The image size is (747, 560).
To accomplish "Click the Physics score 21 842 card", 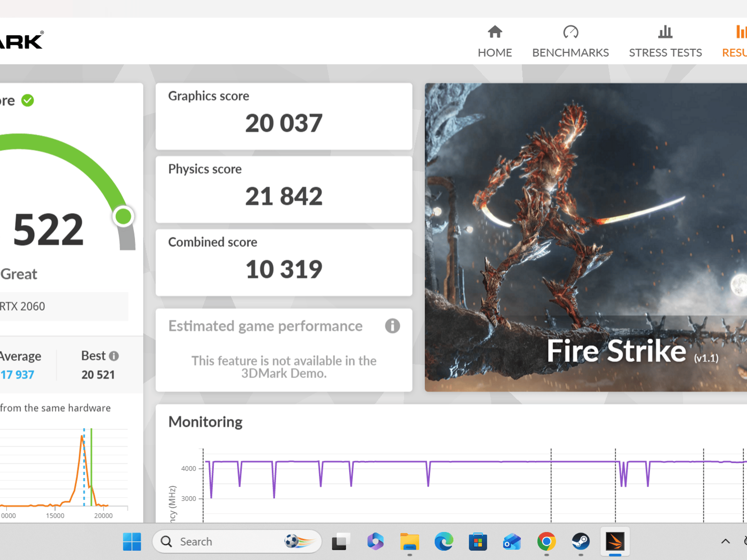I will point(284,190).
